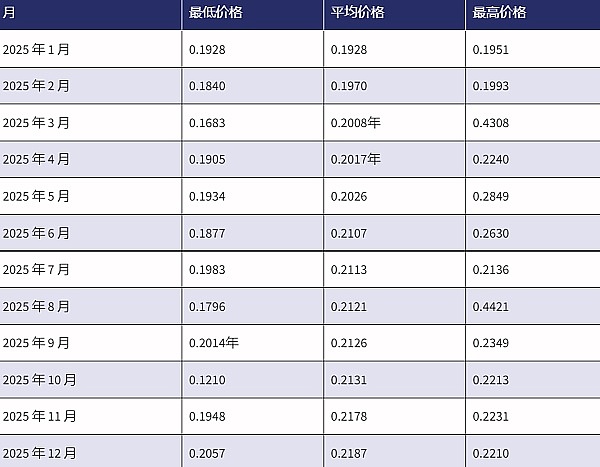600x467 pixels.
Task: Select the 2025 年 1 月 row label
Action: tap(36, 49)
